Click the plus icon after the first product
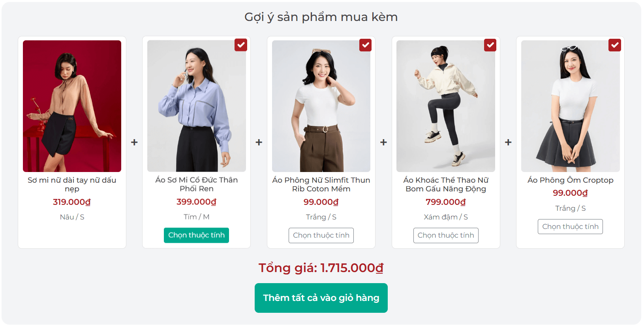 tap(134, 142)
